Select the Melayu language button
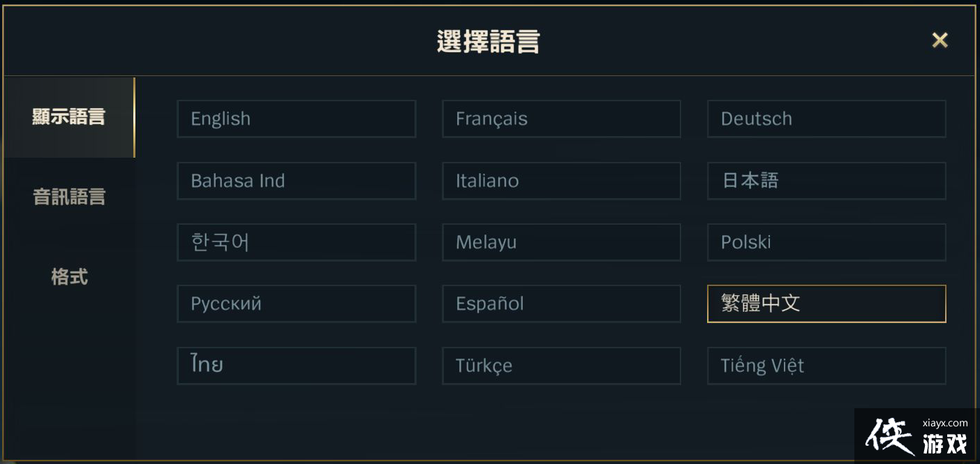The height and width of the screenshot is (464, 980). [x=561, y=242]
